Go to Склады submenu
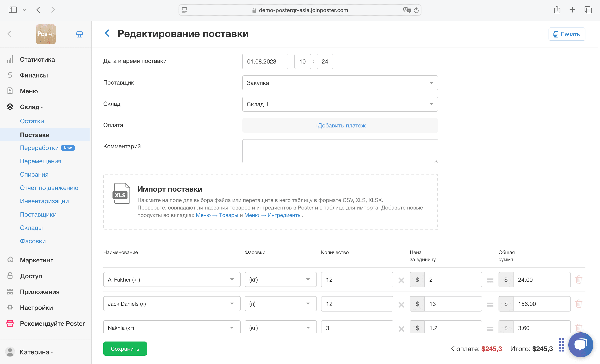The image size is (600, 364). tap(31, 228)
